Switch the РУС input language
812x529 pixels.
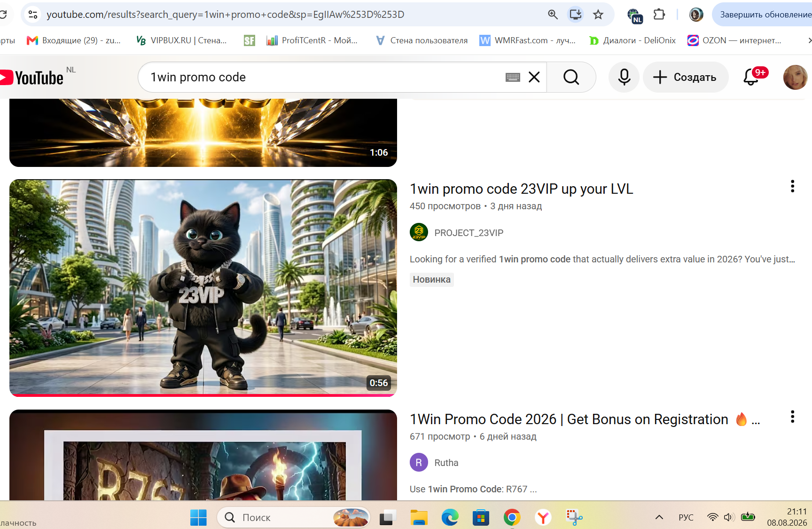point(686,518)
